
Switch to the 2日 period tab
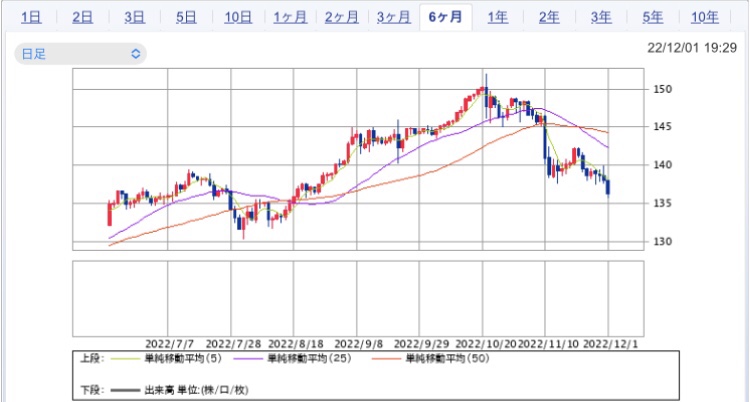83,18
